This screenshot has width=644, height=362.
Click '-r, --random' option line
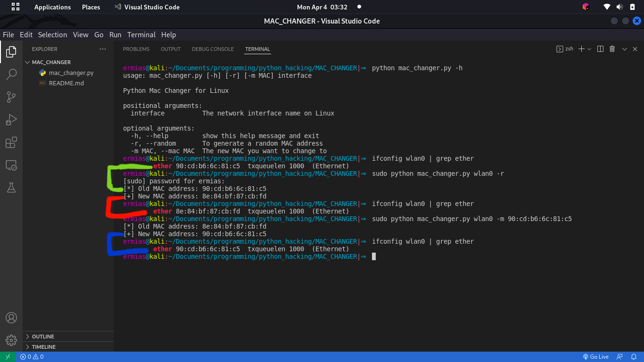pos(227,143)
